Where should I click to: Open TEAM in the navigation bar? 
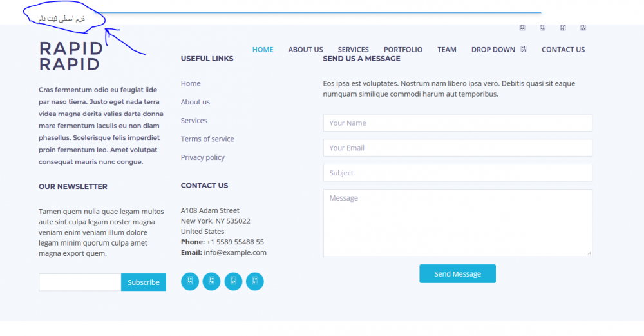447,50
